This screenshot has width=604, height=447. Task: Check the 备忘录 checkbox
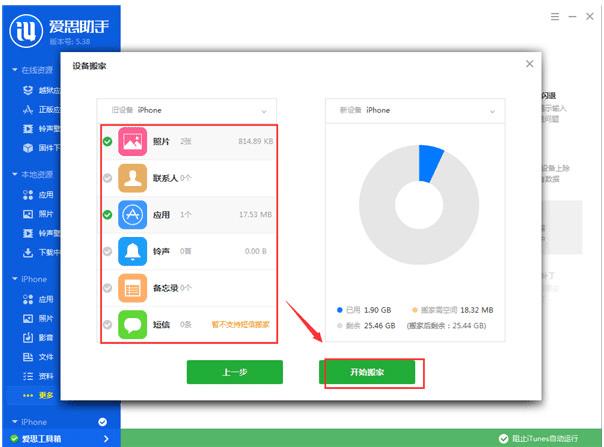107,288
